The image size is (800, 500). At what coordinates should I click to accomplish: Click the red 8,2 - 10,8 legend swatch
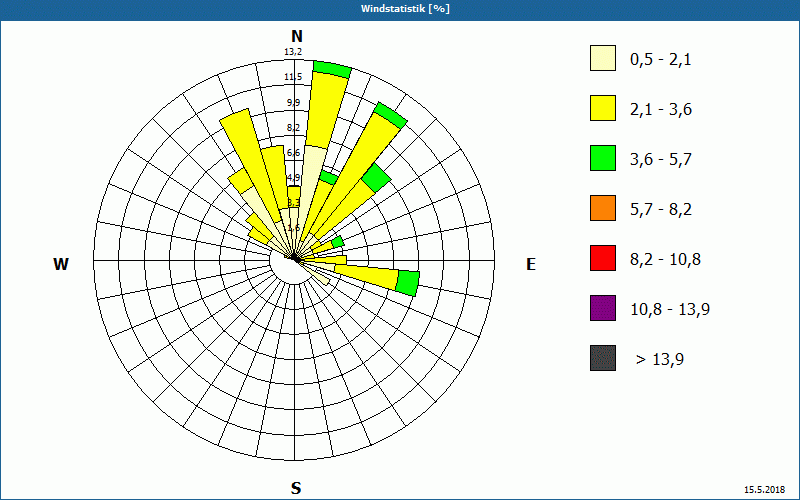pos(603,258)
